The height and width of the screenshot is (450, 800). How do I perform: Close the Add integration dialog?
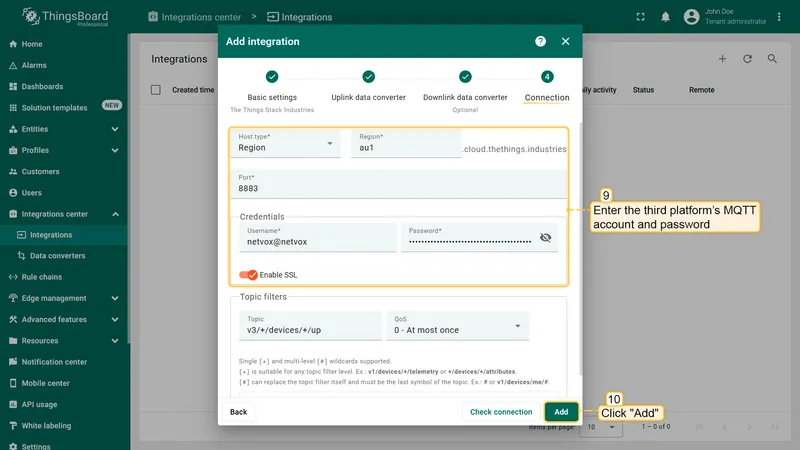click(565, 41)
